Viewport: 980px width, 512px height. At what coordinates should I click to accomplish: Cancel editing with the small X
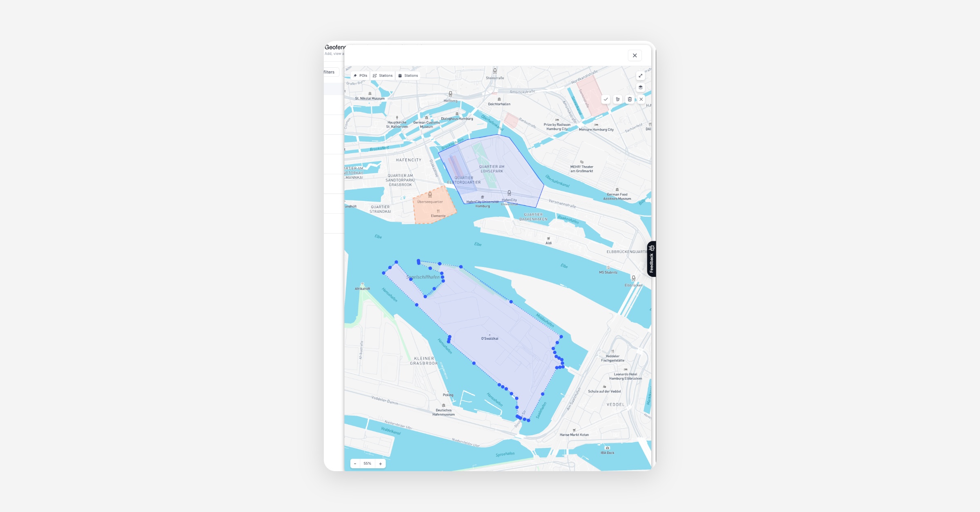[x=641, y=99]
